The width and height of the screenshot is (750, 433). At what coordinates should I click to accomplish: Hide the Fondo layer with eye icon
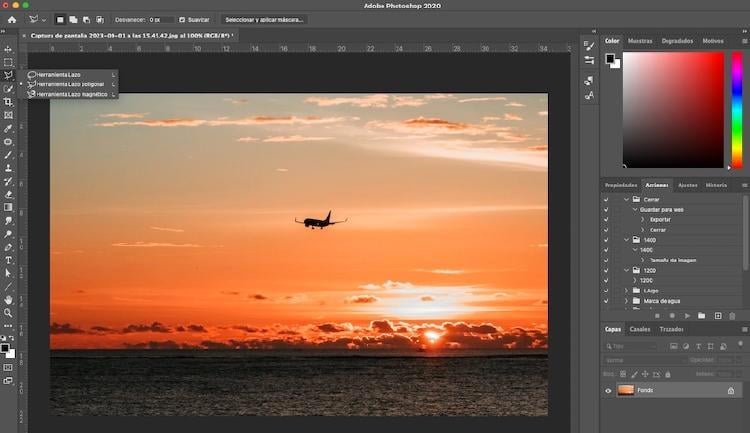tap(608, 390)
